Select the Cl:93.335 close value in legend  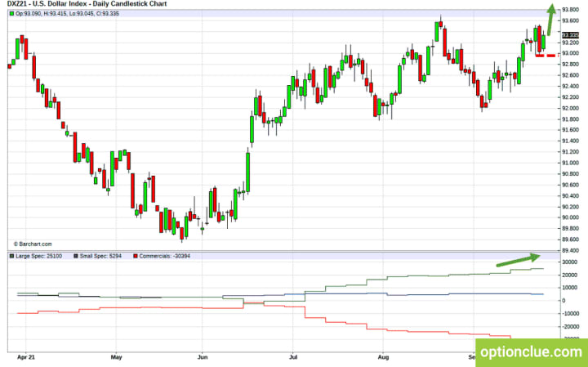pyautogui.click(x=107, y=14)
